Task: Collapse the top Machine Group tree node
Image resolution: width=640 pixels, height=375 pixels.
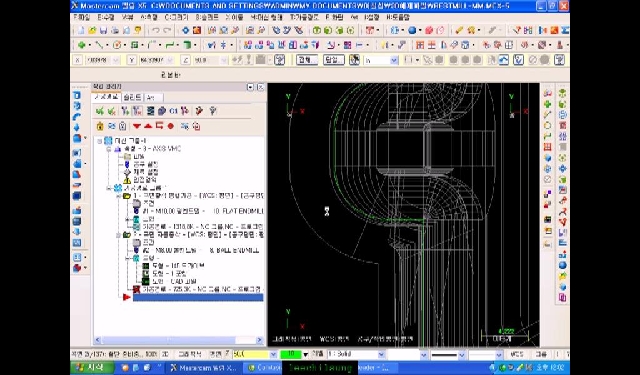Action: (x=100, y=141)
